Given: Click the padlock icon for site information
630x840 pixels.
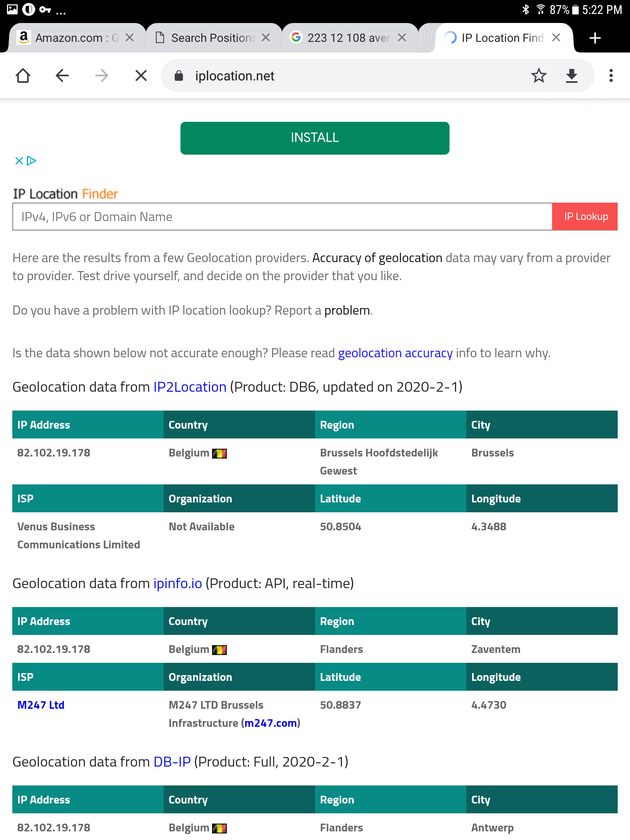Looking at the screenshot, I should coord(178,75).
